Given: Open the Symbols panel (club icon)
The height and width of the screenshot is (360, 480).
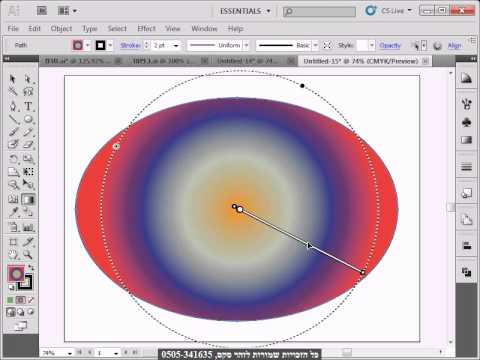Looking at the screenshot, I should click(466, 123).
